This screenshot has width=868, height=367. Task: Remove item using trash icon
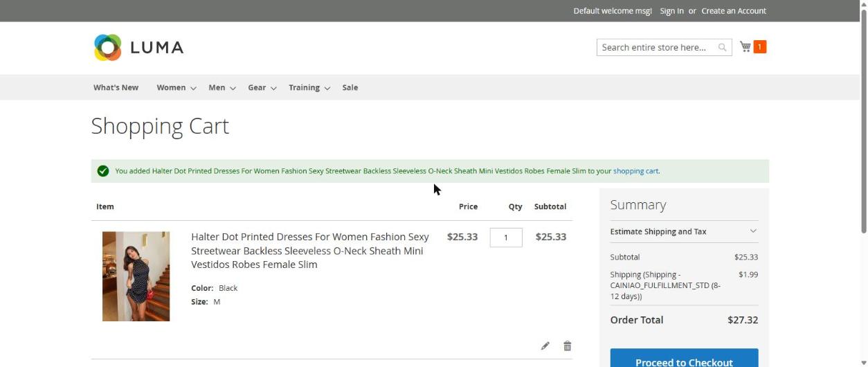pos(568,346)
